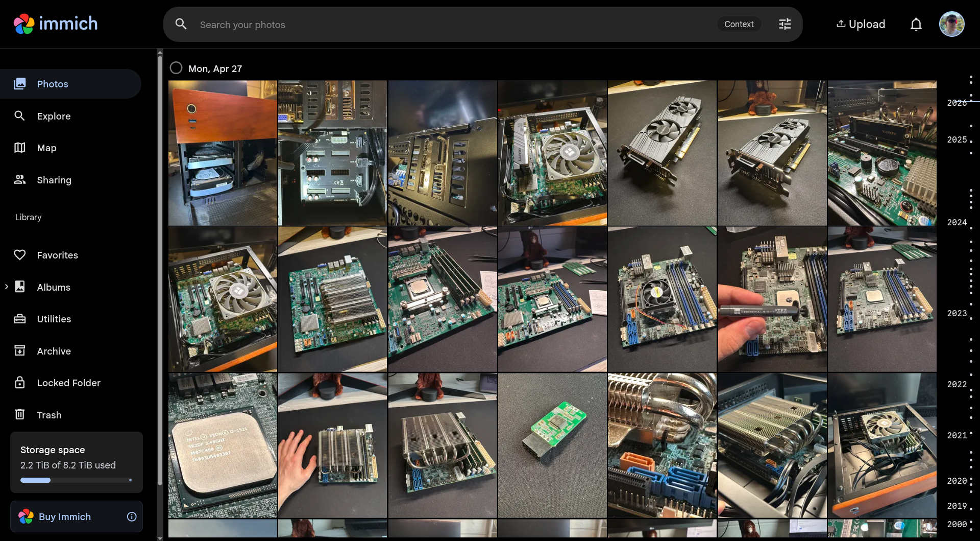Screen dimensions: 980x541
Task: Open Favorites in the library
Action: 70,255
